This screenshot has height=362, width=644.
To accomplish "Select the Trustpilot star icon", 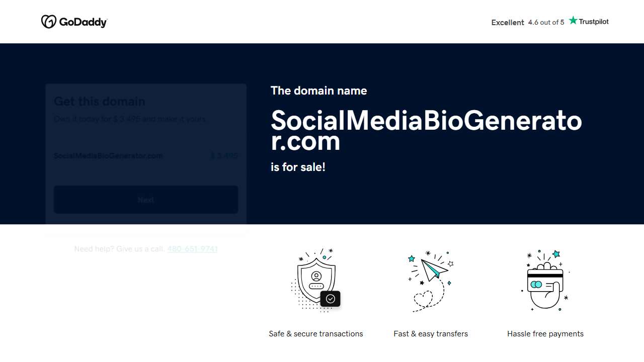I will [x=573, y=20].
